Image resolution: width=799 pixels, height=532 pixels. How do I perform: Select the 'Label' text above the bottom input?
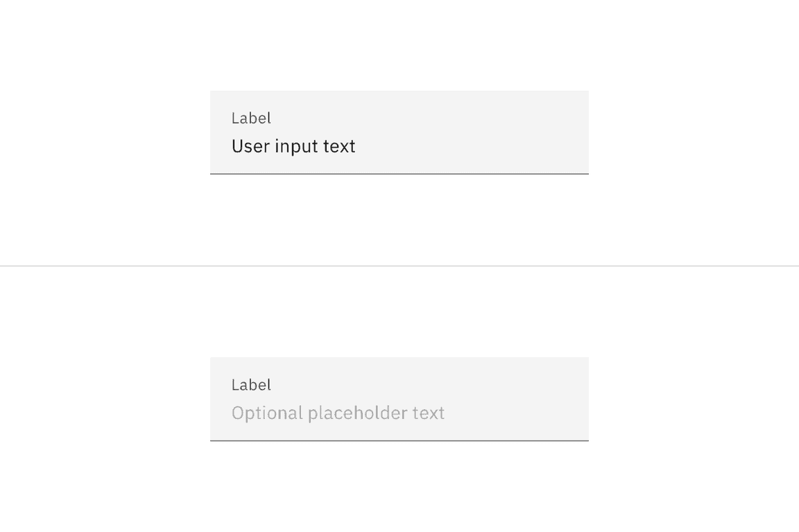[x=251, y=384]
